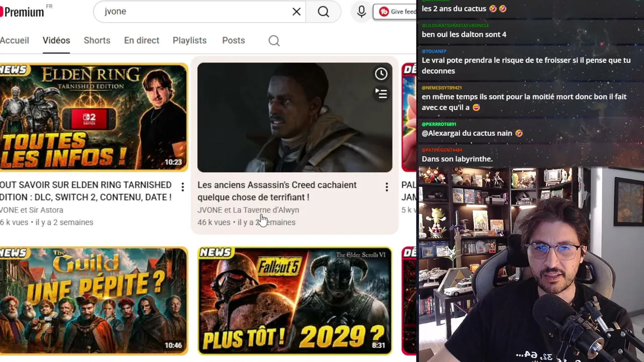Click the Give feedback button

coord(395,12)
